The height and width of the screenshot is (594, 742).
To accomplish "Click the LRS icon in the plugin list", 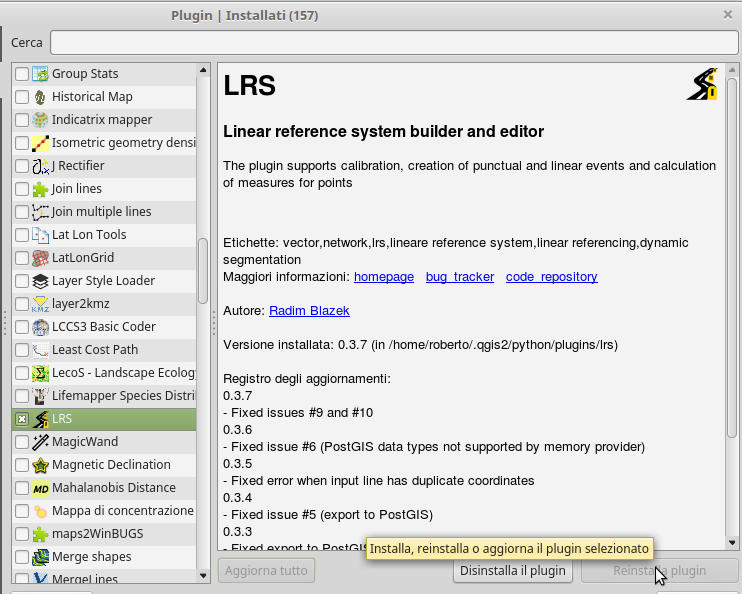I will (40, 419).
